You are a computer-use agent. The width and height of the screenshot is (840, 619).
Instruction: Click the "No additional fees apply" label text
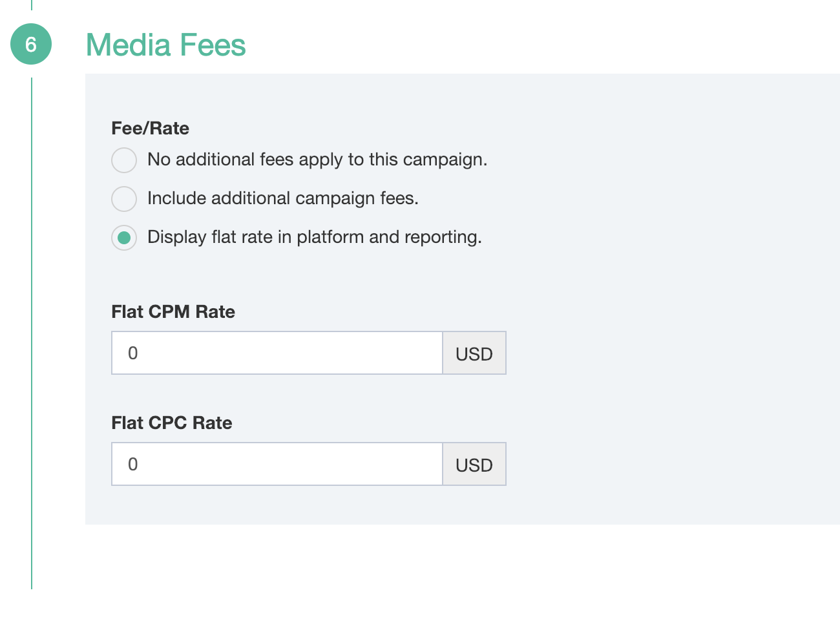tap(317, 160)
